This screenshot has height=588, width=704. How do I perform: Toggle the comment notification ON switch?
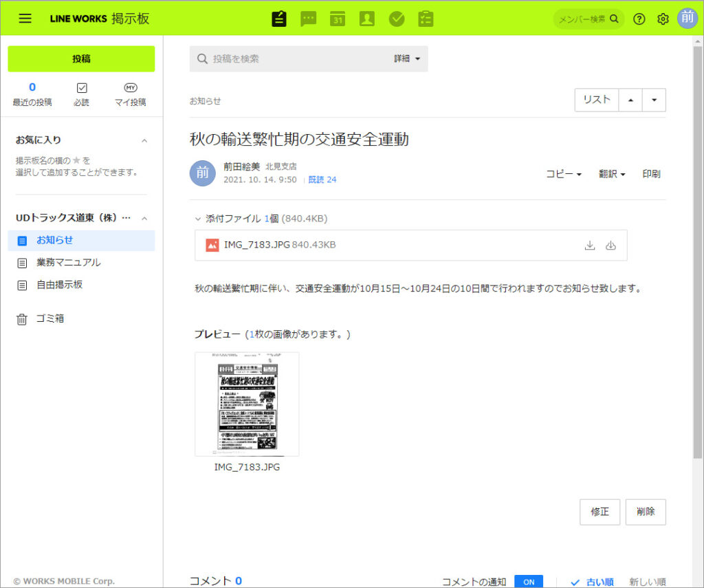528,581
